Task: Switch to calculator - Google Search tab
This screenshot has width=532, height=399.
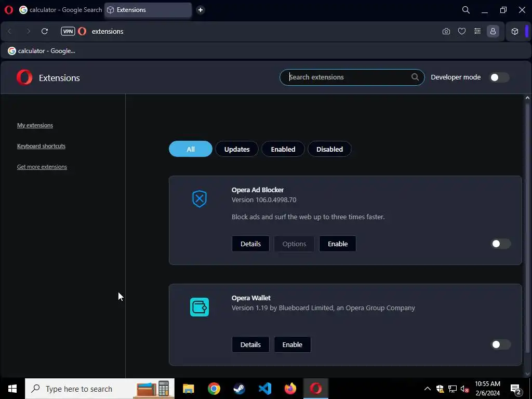Action: pos(60,10)
